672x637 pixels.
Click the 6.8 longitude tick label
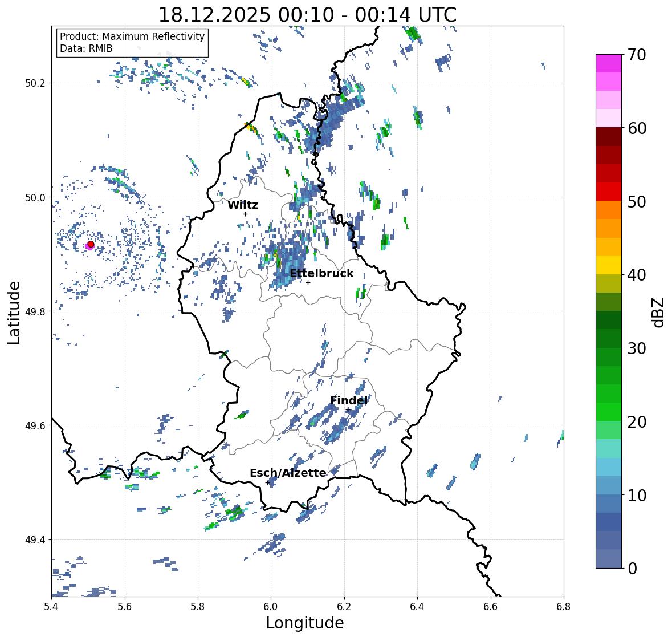[564, 607]
